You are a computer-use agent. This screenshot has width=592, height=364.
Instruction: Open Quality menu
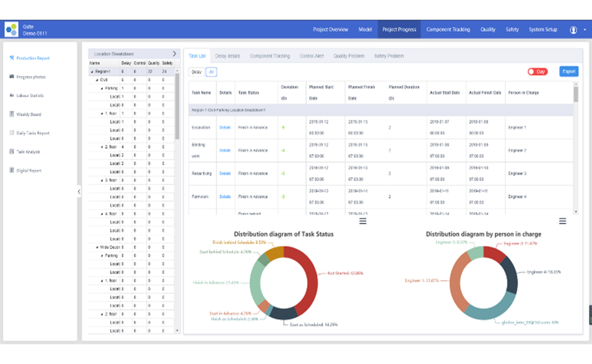[x=488, y=30]
